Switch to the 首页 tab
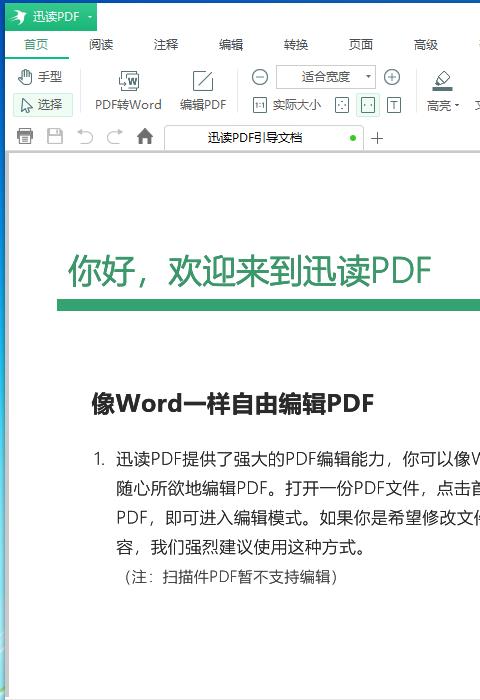This screenshot has width=480, height=700. click(36, 45)
